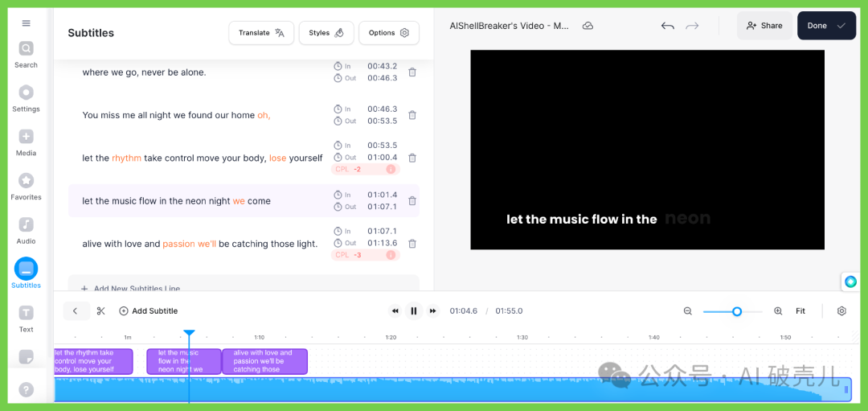Click the redo arrow icon

pyautogui.click(x=692, y=26)
